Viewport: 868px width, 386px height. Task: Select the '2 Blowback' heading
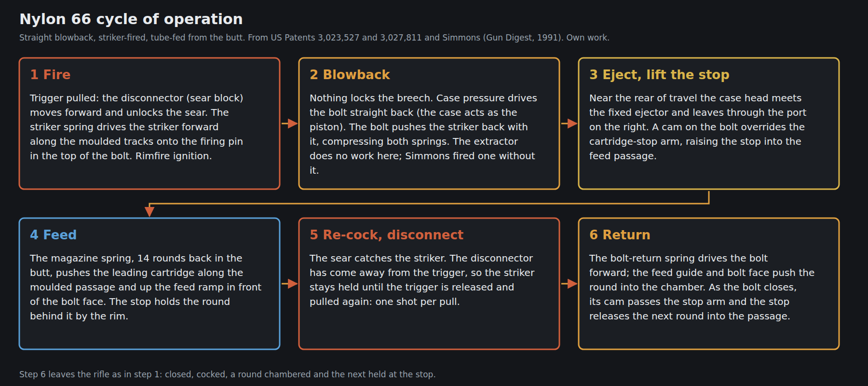click(350, 75)
